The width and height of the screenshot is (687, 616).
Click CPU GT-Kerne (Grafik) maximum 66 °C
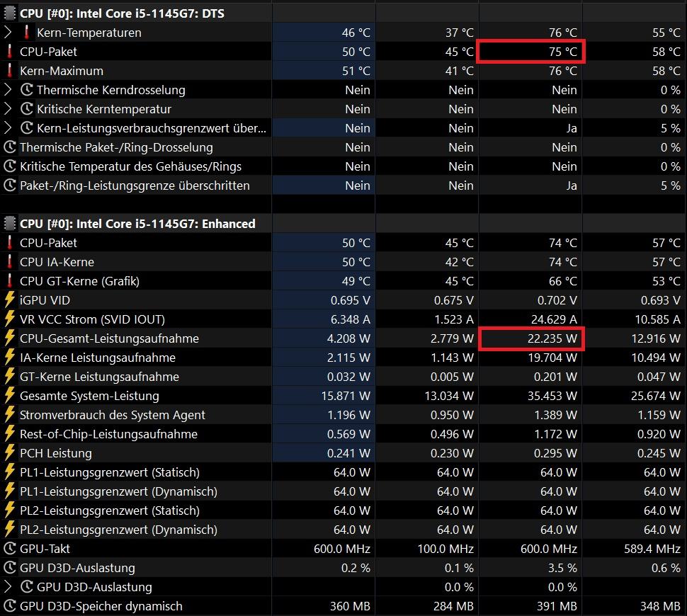[x=563, y=281]
